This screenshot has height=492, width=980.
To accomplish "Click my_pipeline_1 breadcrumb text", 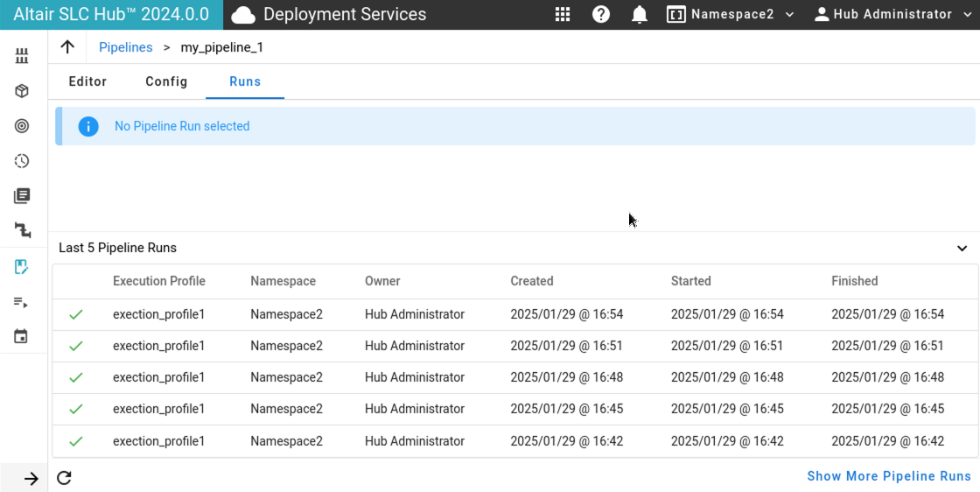I will pos(222,47).
